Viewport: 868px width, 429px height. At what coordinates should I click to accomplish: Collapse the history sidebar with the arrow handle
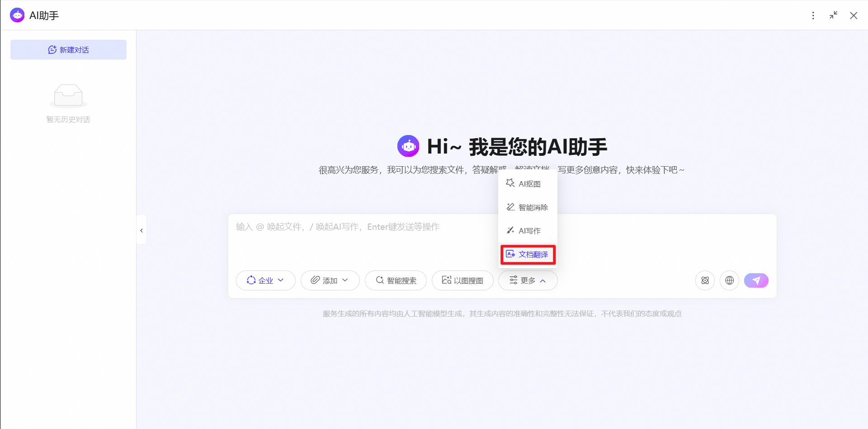(x=142, y=230)
